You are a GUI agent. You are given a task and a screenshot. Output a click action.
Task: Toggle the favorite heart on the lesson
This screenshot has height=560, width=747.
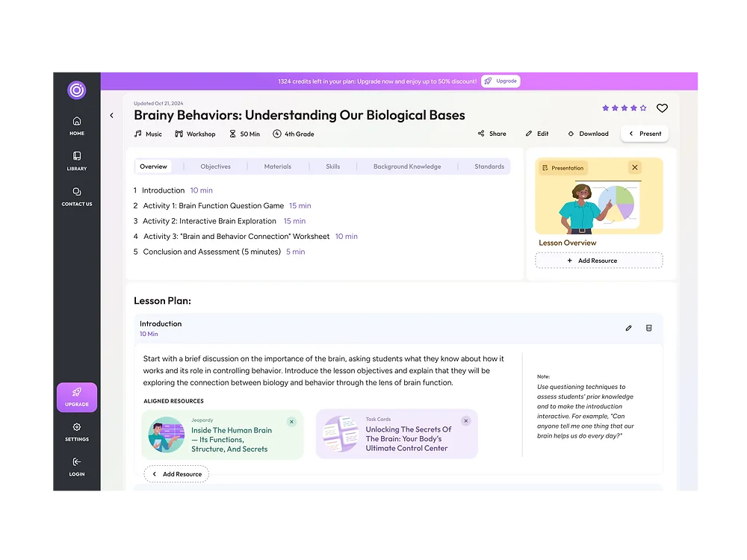click(x=662, y=108)
